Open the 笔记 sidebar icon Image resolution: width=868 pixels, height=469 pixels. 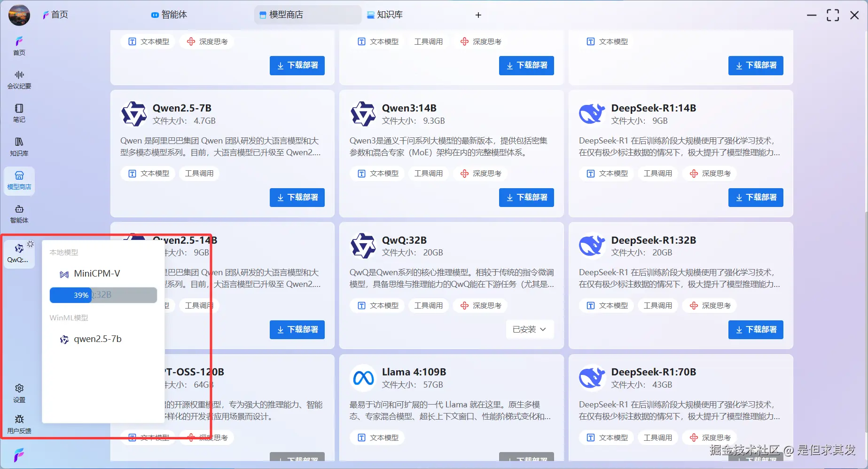click(x=19, y=113)
